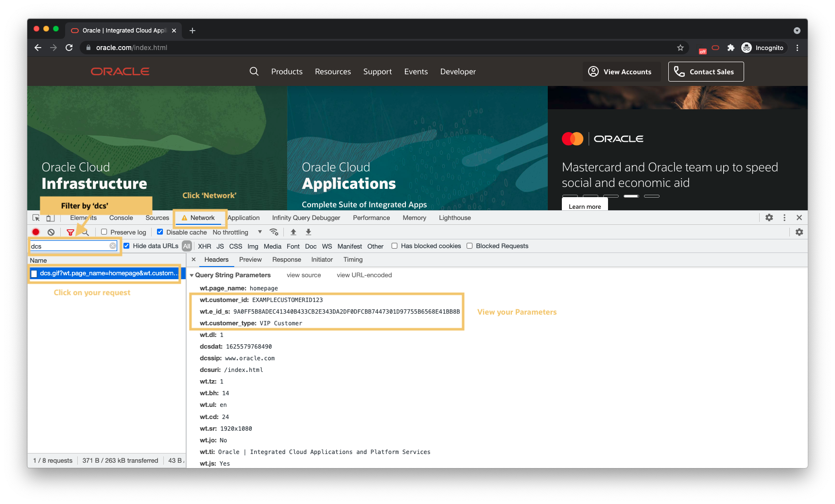Import HAR file via upload icon
835x504 pixels.
[x=293, y=232]
